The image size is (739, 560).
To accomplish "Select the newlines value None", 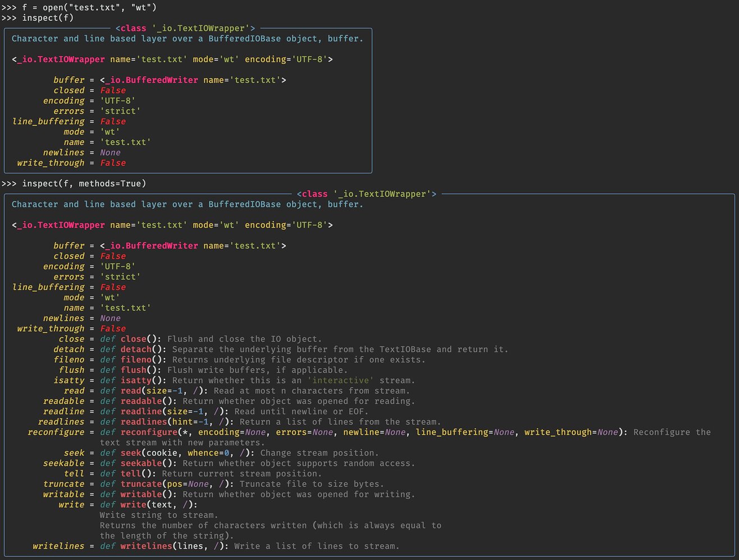I will [110, 152].
